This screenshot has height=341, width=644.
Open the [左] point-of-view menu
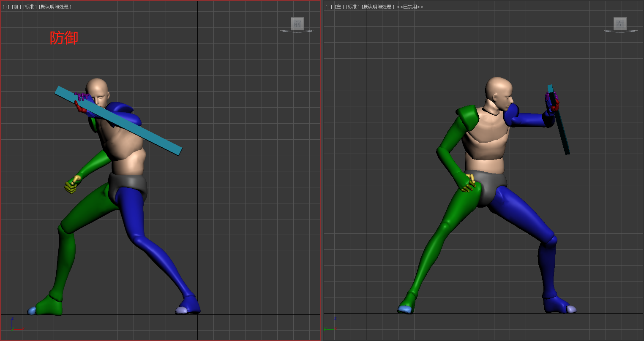(x=339, y=7)
